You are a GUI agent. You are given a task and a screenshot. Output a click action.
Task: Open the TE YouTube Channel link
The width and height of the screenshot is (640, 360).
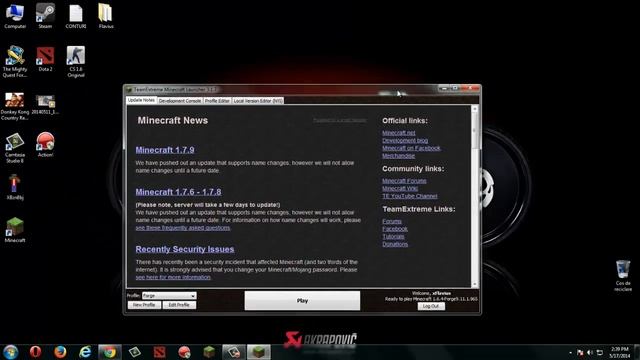[x=410, y=196]
